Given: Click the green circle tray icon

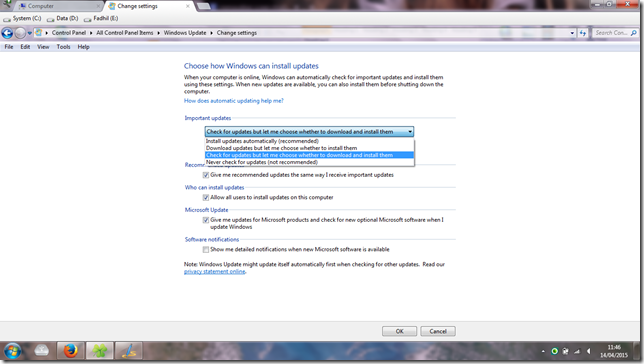Looking at the screenshot, I should (554, 351).
